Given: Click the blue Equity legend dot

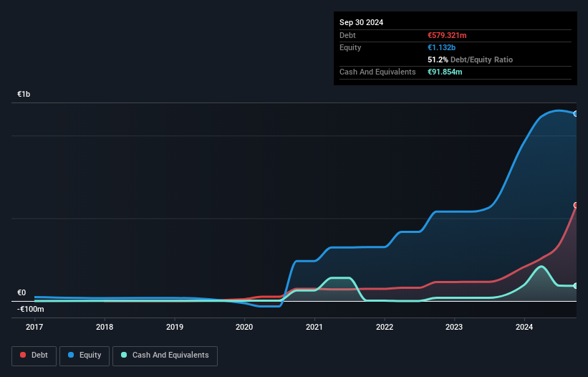Looking at the screenshot, I should (x=71, y=355).
